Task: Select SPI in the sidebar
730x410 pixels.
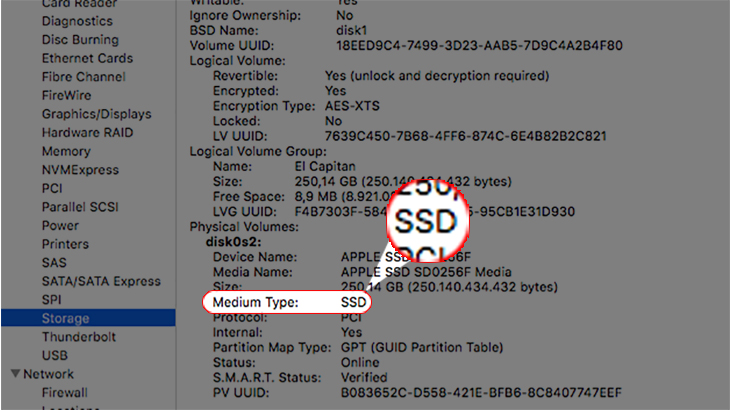Action: pyautogui.click(x=51, y=300)
